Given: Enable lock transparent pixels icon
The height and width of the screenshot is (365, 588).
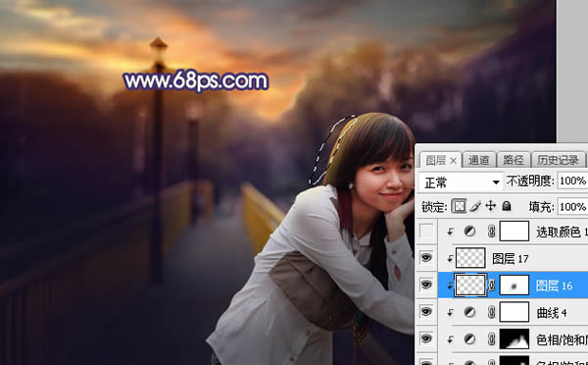Looking at the screenshot, I should (459, 206).
